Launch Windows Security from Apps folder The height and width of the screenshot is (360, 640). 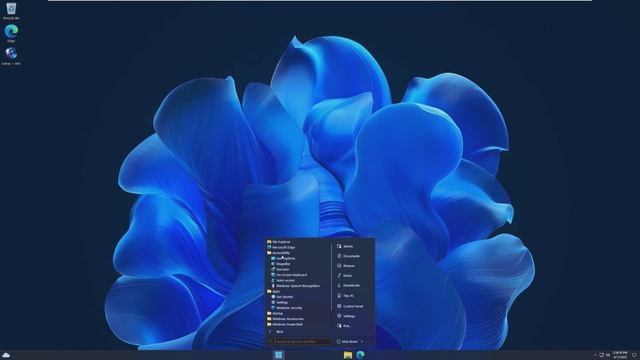287,308
